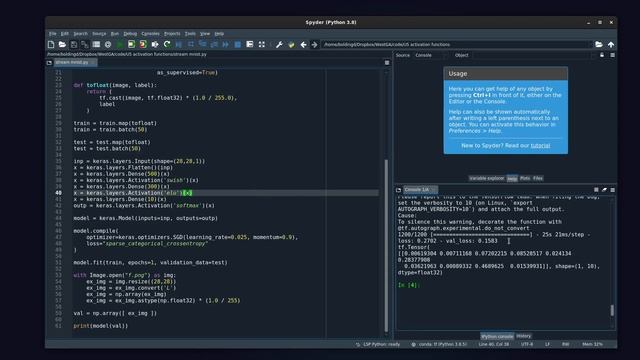
Task: Open the Help menu
Action: (x=219, y=33)
